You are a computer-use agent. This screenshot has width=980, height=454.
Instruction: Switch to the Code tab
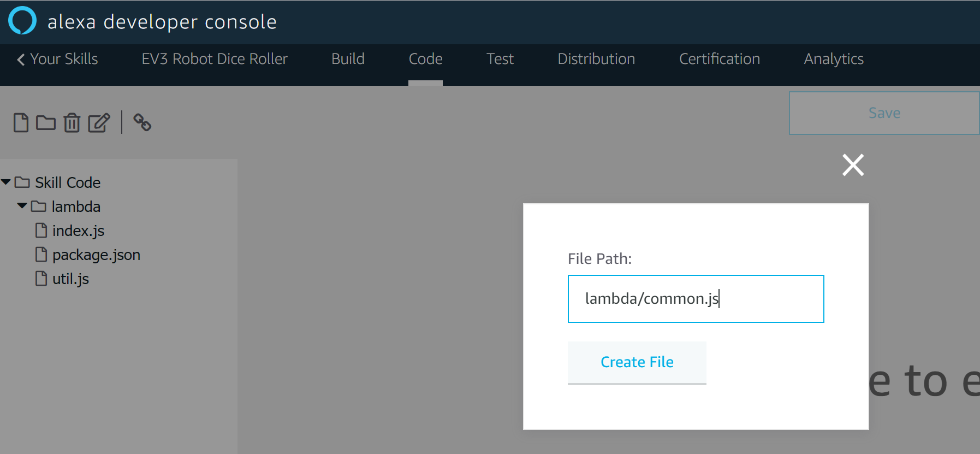coord(425,59)
